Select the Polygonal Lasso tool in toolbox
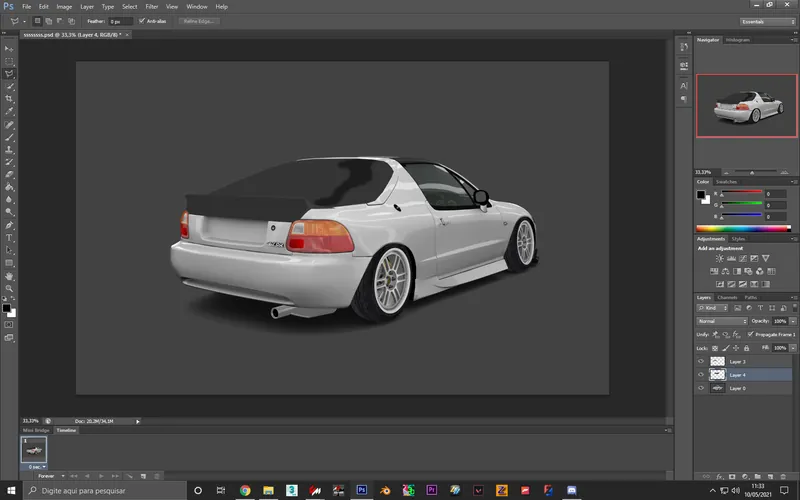This screenshot has height=500, width=800. (9, 74)
